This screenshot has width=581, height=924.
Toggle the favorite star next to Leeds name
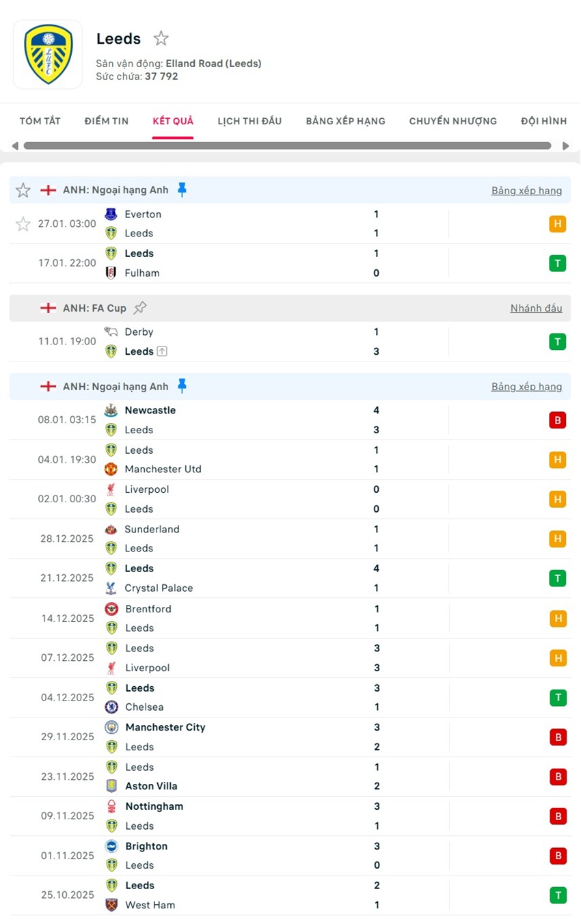tap(161, 38)
